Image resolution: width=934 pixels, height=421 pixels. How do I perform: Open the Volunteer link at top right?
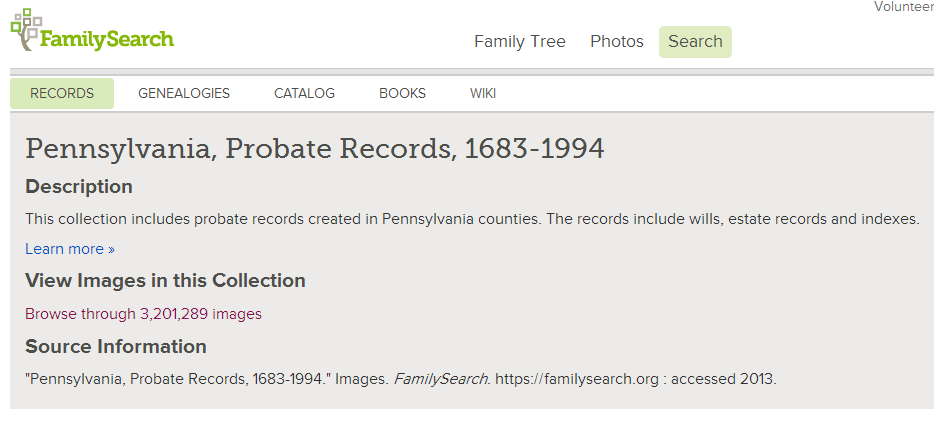(x=904, y=7)
